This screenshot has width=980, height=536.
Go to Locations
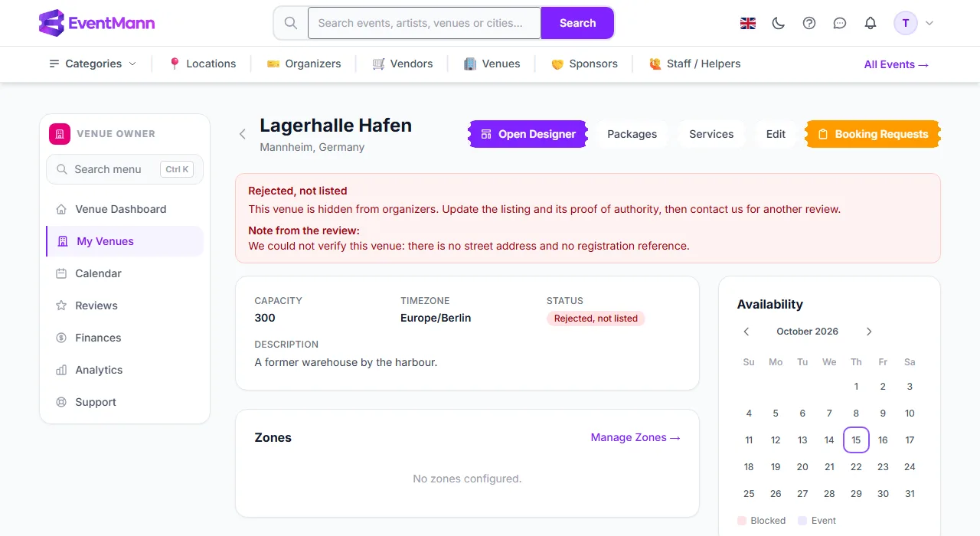[x=202, y=64]
